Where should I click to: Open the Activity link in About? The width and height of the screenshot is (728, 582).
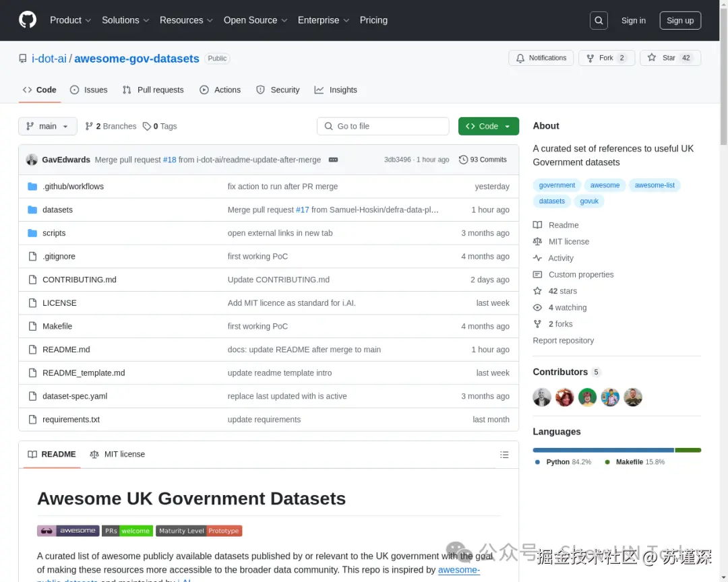(553, 258)
